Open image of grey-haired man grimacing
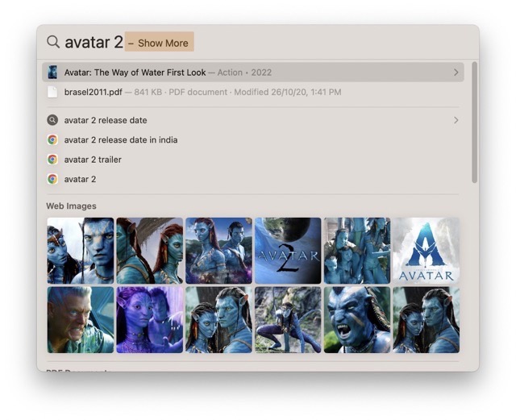This screenshot has width=516, height=420. [x=81, y=320]
